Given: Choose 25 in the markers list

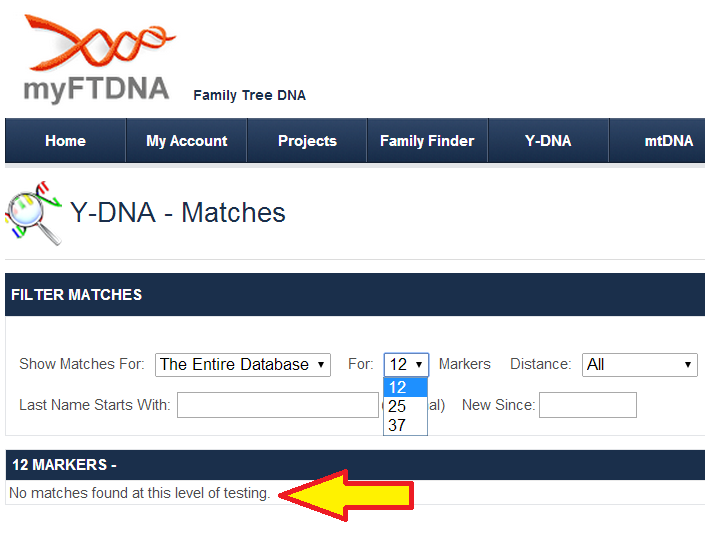Looking at the screenshot, I should 398,406.
